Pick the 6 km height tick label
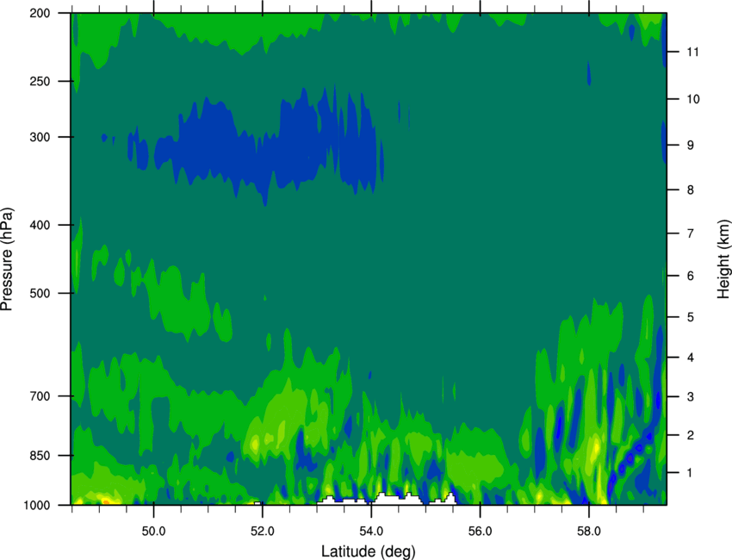 [688, 276]
